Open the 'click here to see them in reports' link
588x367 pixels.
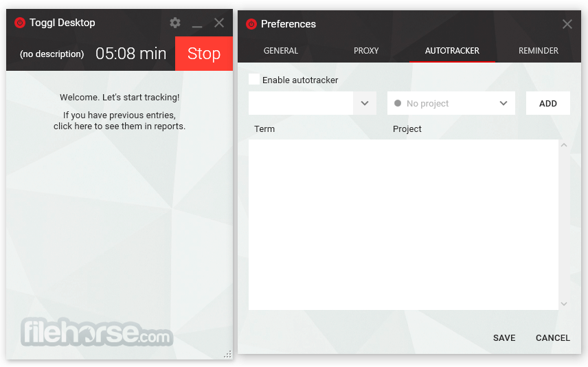click(x=120, y=126)
